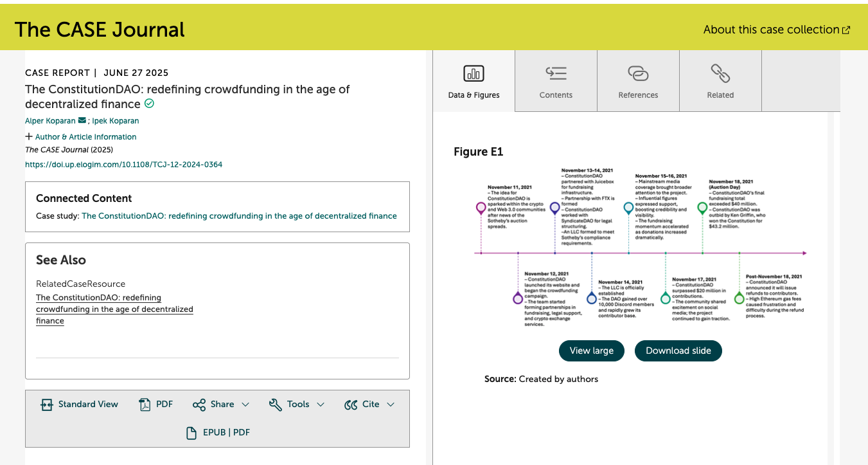Click the green checkmark badge after title
Image resolution: width=868 pixels, height=465 pixels.
[x=149, y=104]
